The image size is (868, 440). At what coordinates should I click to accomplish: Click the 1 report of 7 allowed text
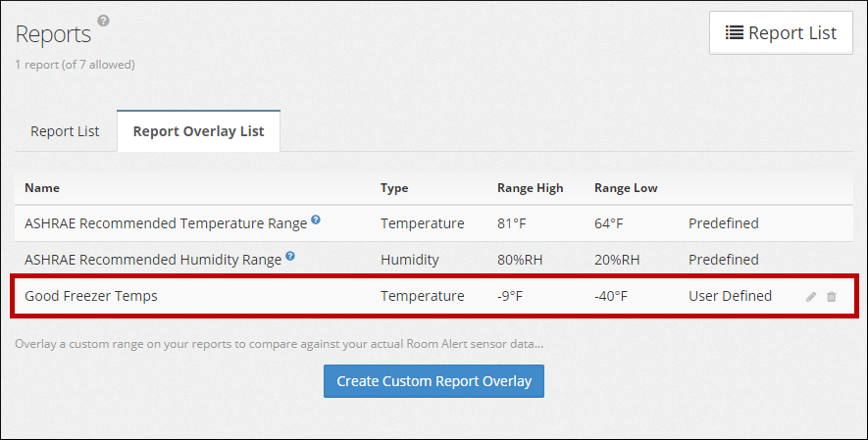click(75, 65)
